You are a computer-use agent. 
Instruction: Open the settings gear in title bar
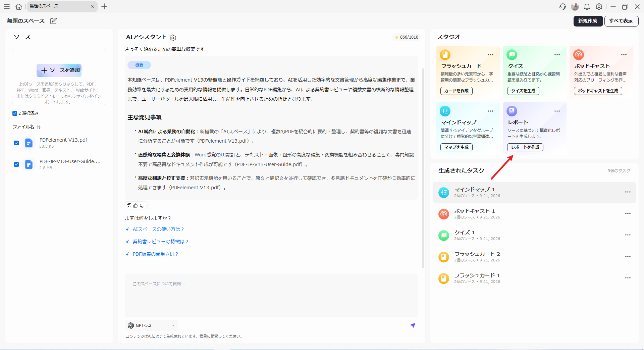(x=599, y=7)
